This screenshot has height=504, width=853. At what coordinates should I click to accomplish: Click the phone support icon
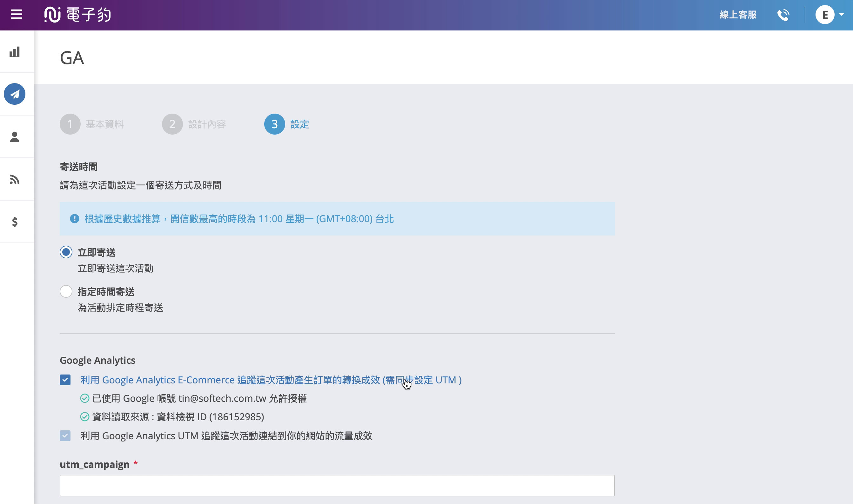tap(783, 15)
